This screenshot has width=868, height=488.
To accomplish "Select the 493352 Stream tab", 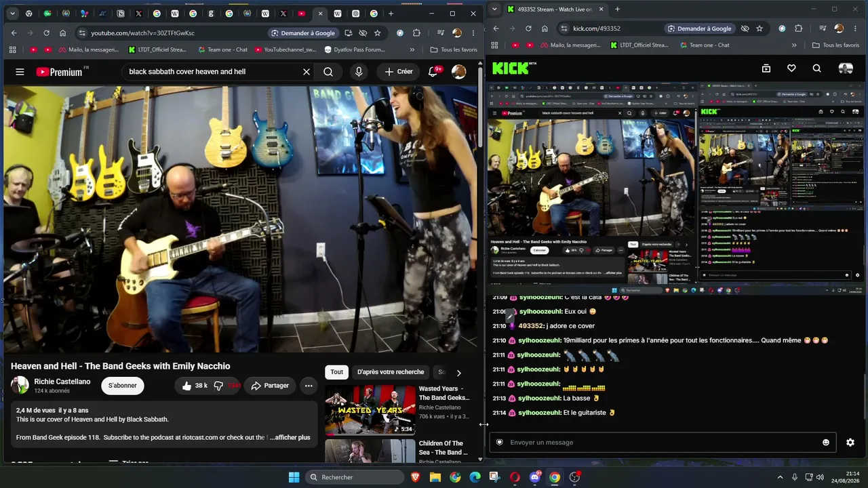I will click(555, 9).
